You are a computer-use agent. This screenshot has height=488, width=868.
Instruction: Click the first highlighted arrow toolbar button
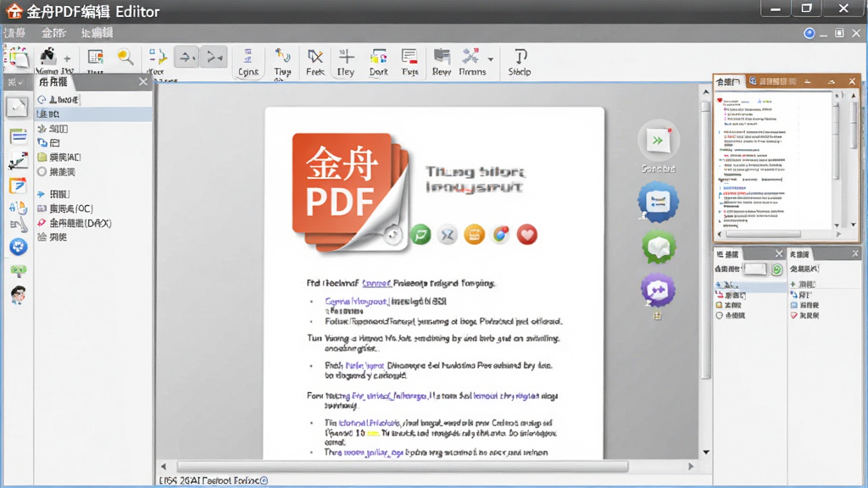(x=186, y=57)
